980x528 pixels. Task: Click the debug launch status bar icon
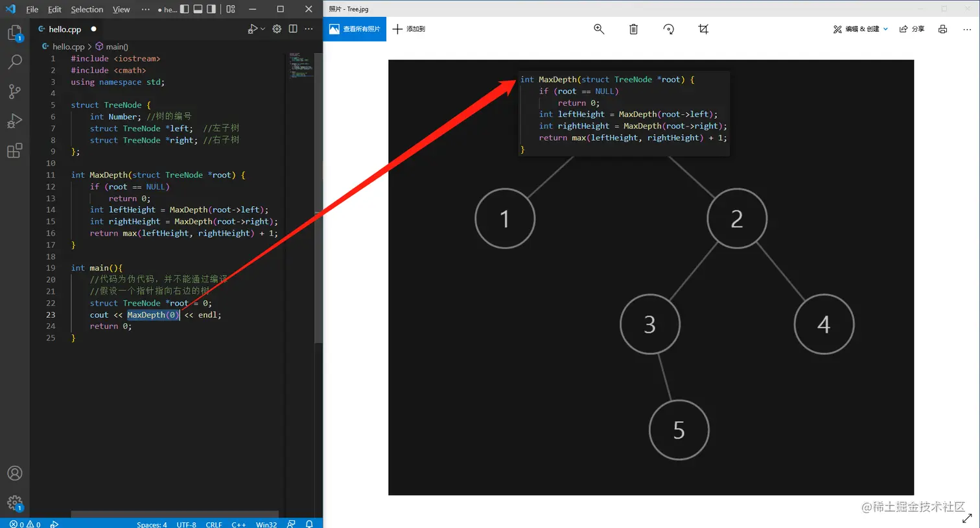(x=54, y=524)
